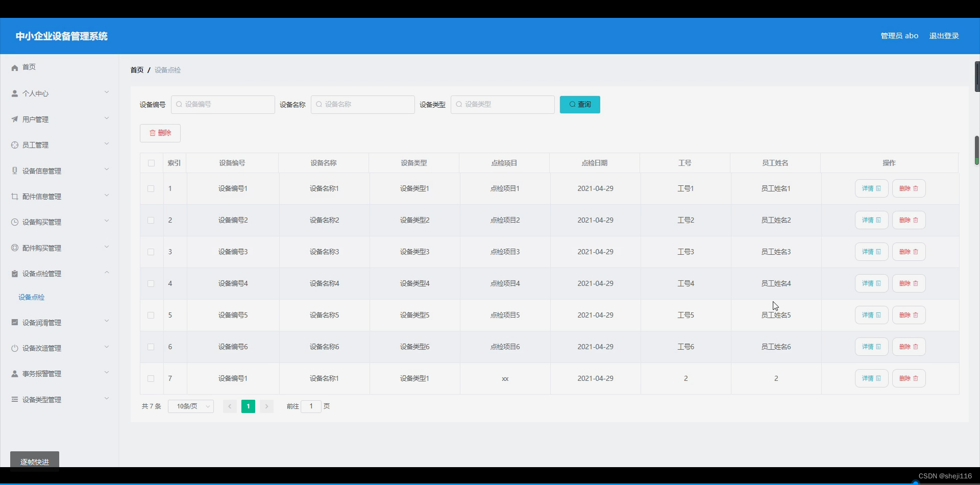
Task: Open the 设备点检 submenu item
Action: click(31, 297)
